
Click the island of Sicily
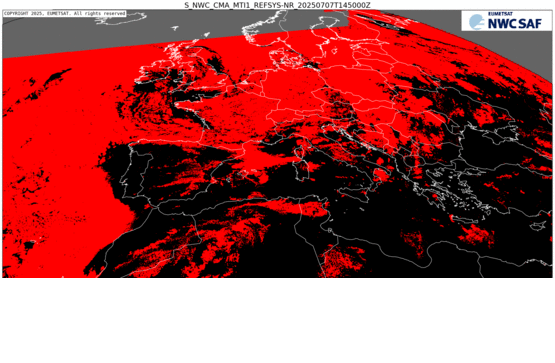354,195
